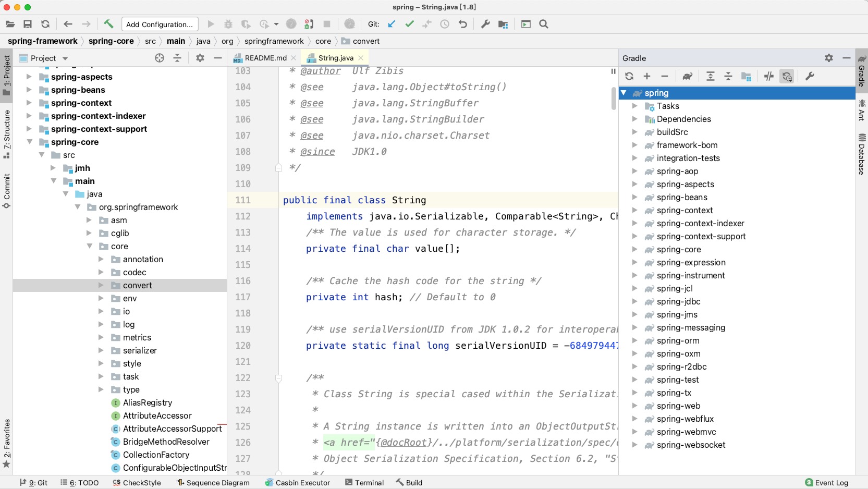The height and width of the screenshot is (489, 868).
Task: Navigate back with the left arrow
Action: pos(68,24)
